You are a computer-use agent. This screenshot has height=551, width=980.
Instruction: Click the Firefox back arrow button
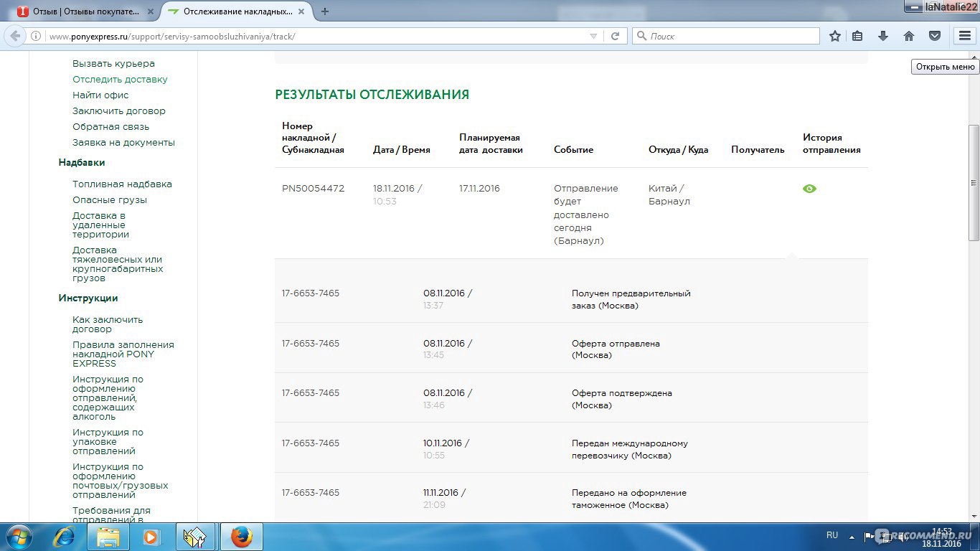(x=15, y=36)
